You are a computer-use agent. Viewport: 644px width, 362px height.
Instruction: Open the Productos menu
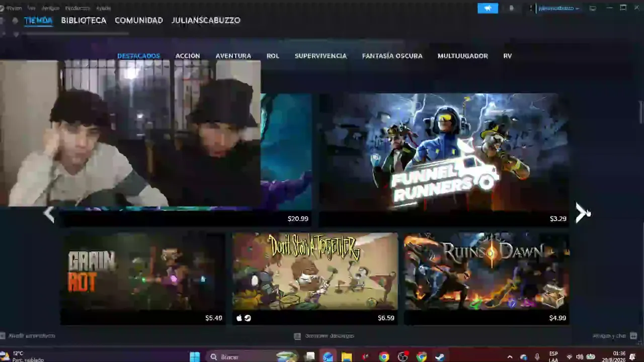pos(77,8)
